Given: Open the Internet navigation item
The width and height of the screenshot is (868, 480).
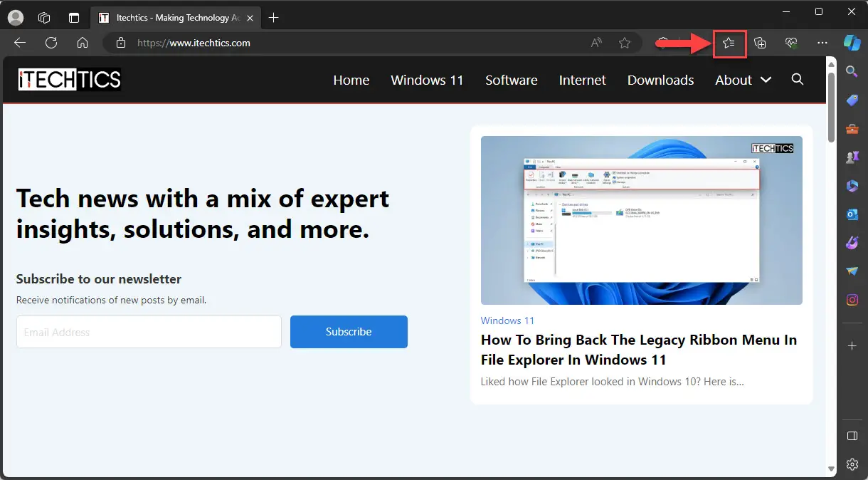Looking at the screenshot, I should 583,80.
